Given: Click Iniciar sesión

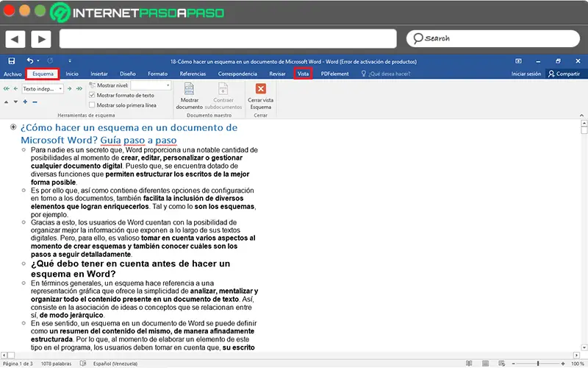Looking at the screenshot, I should coord(526,74).
